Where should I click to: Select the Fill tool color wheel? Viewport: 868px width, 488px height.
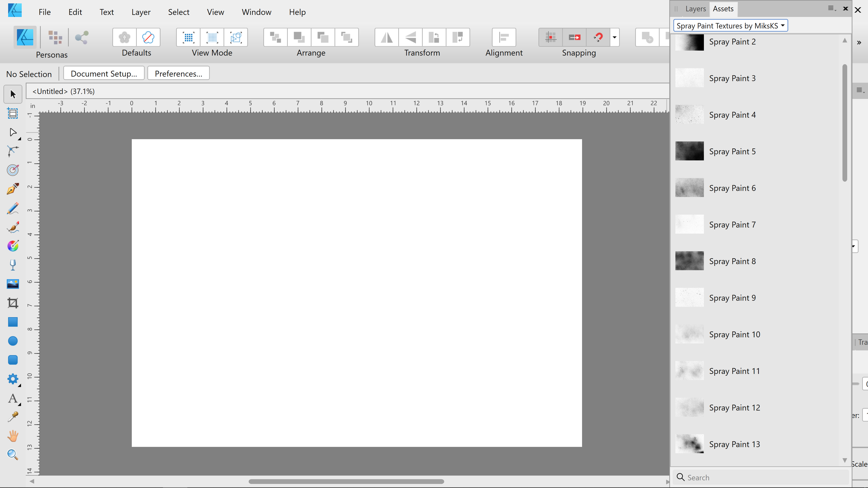(13, 246)
